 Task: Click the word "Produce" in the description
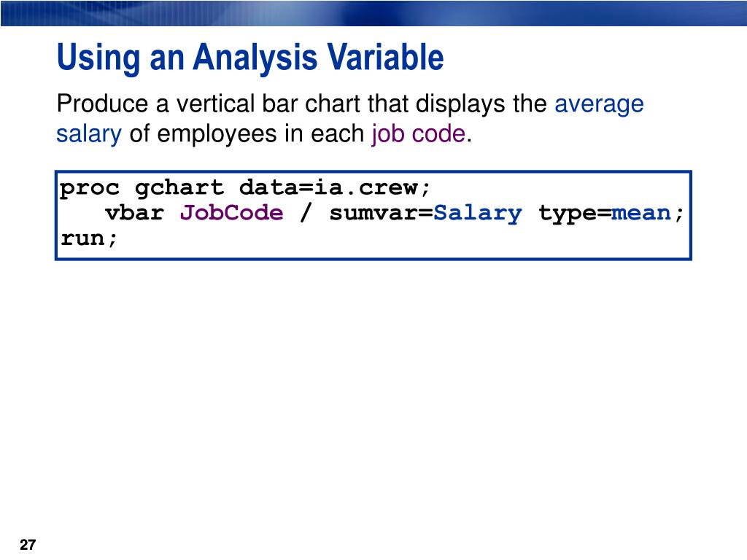[104, 104]
